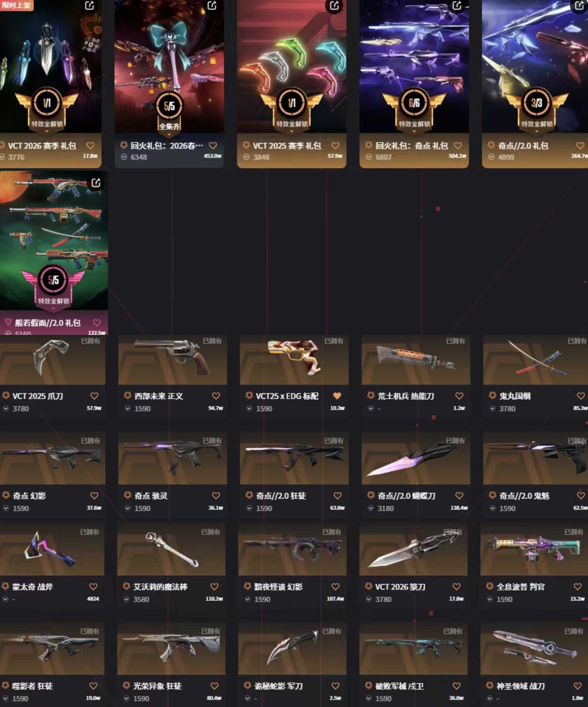Expand price chevron under 回火礼包 2026春 bundle
Image resolution: width=588 pixels, height=707 pixels.
tap(124, 157)
